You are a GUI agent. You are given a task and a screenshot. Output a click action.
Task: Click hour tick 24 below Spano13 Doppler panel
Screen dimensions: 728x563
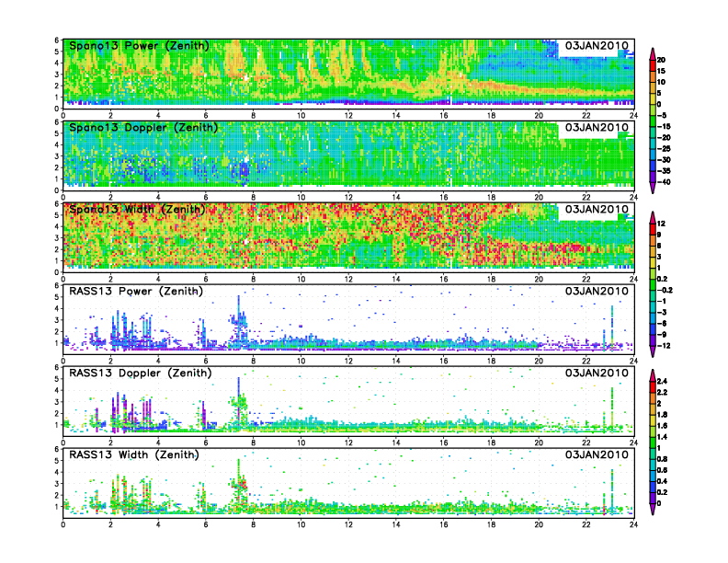(x=633, y=198)
